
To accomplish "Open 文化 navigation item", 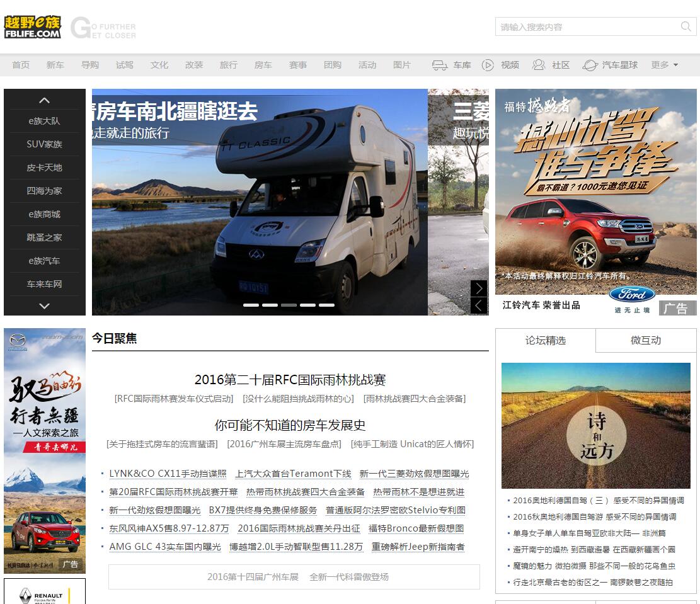I will pos(159,65).
